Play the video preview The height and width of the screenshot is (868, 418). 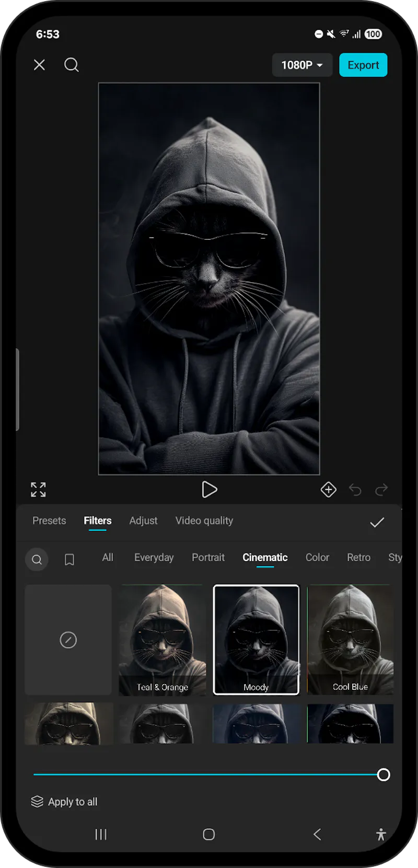pyautogui.click(x=209, y=490)
